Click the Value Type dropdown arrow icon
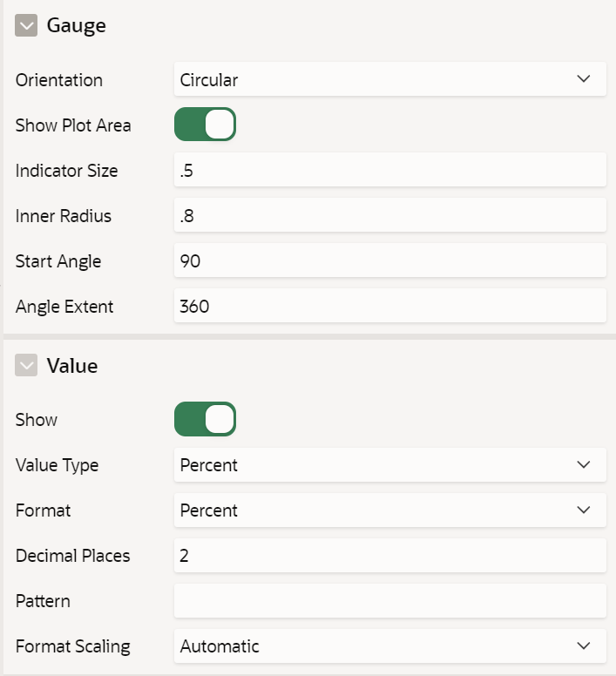This screenshot has width=616, height=676. (584, 465)
